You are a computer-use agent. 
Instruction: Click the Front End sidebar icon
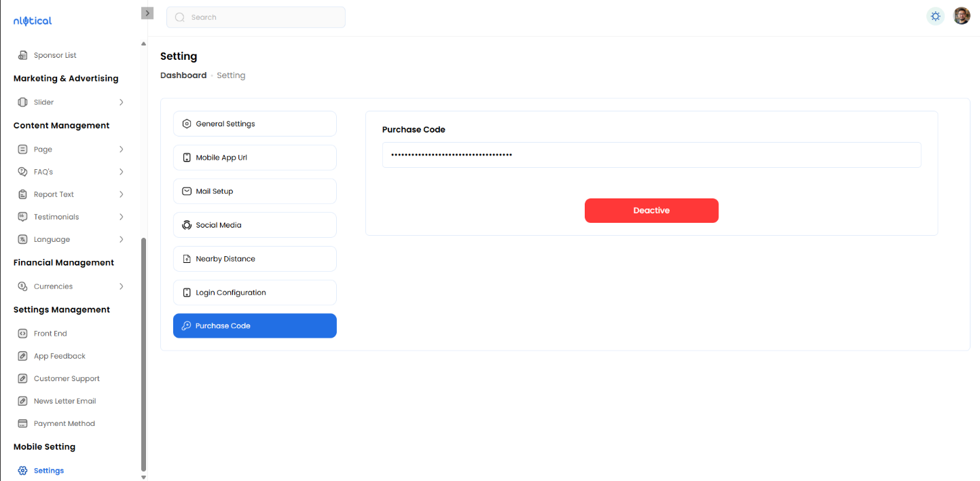coord(22,334)
